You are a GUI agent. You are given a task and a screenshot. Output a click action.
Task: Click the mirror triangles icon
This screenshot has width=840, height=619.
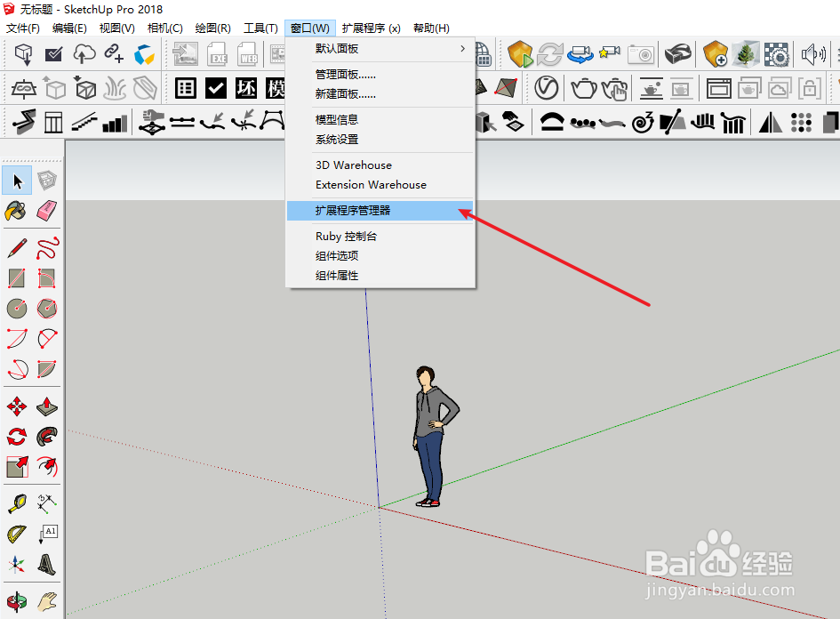(x=771, y=123)
